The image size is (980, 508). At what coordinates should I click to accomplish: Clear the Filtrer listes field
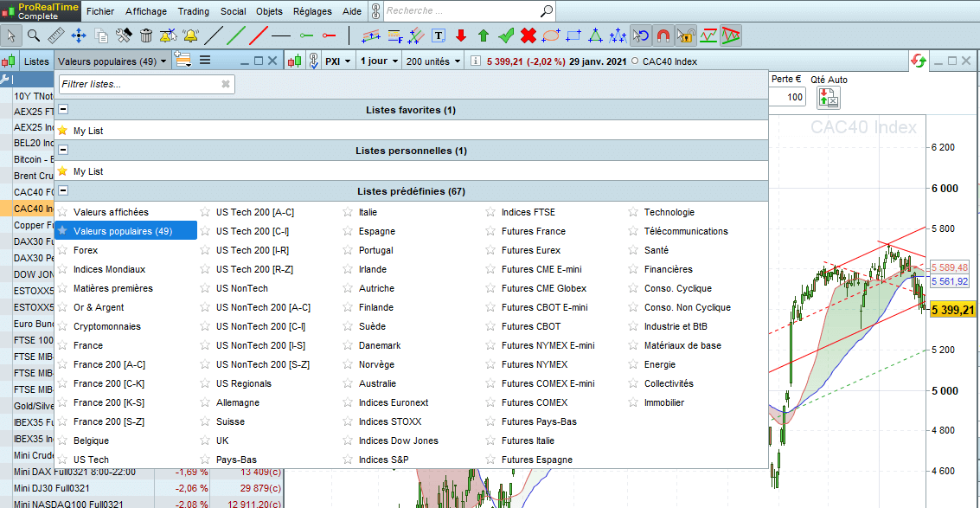click(227, 84)
